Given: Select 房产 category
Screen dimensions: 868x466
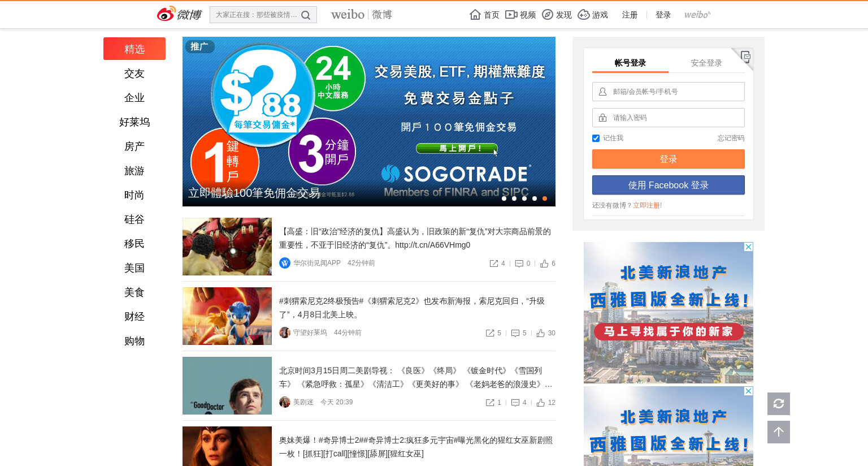Looking at the screenshot, I should [134, 146].
